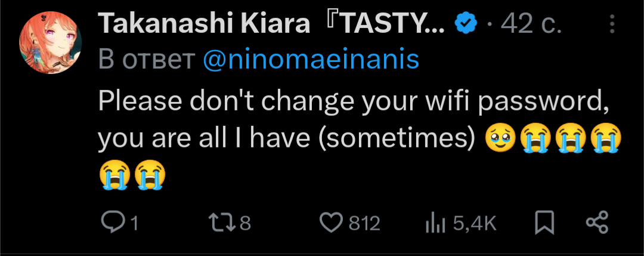Share the tweet via share icon
644x256 pixels.
(597, 223)
